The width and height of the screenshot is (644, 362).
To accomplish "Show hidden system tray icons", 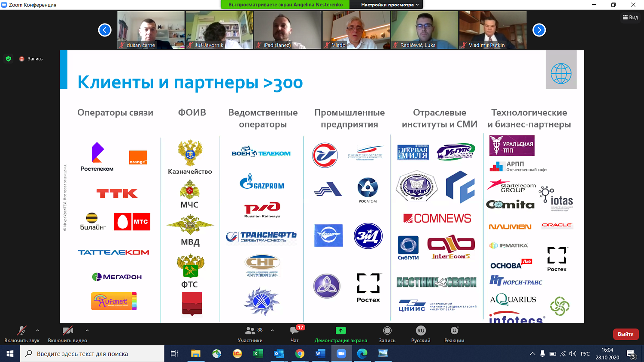I will tap(532, 354).
